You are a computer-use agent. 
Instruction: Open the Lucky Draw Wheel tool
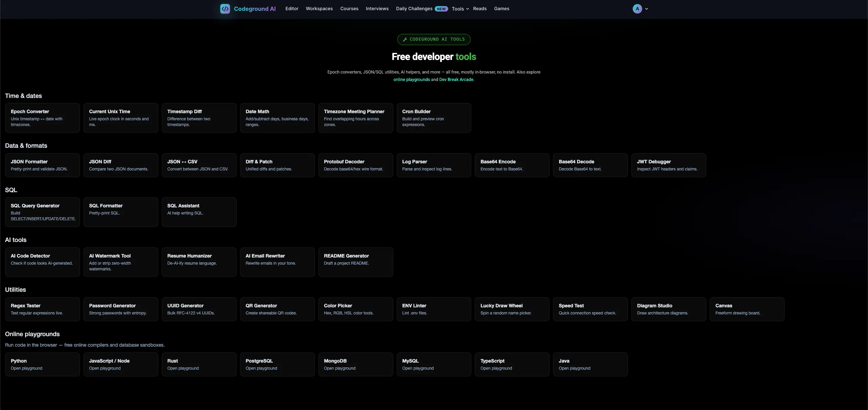tap(512, 309)
